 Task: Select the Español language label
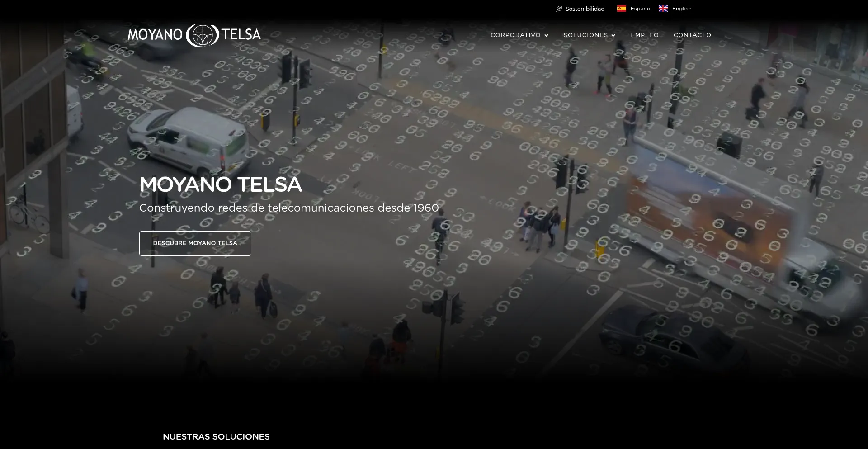[x=641, y=9]
